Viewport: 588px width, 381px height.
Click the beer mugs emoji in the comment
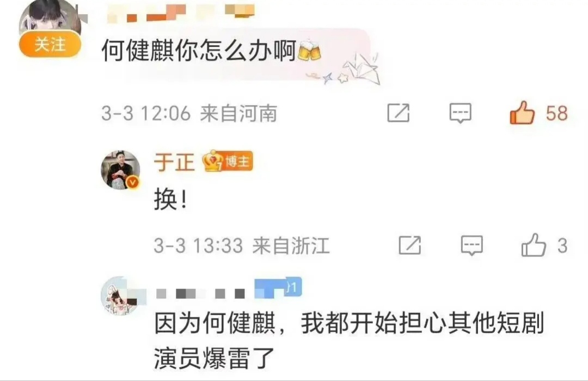(309, 50)
